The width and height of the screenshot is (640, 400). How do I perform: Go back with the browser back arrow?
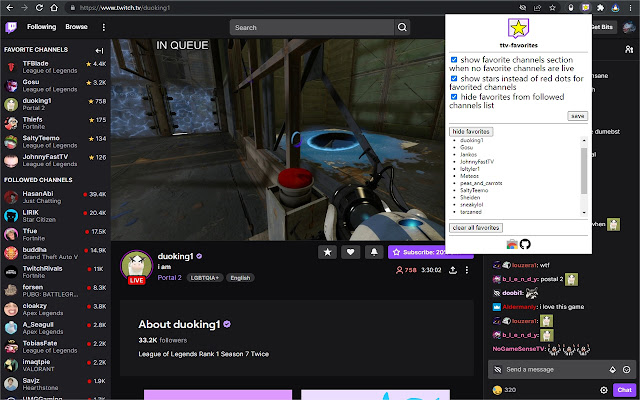coord(10,7)
